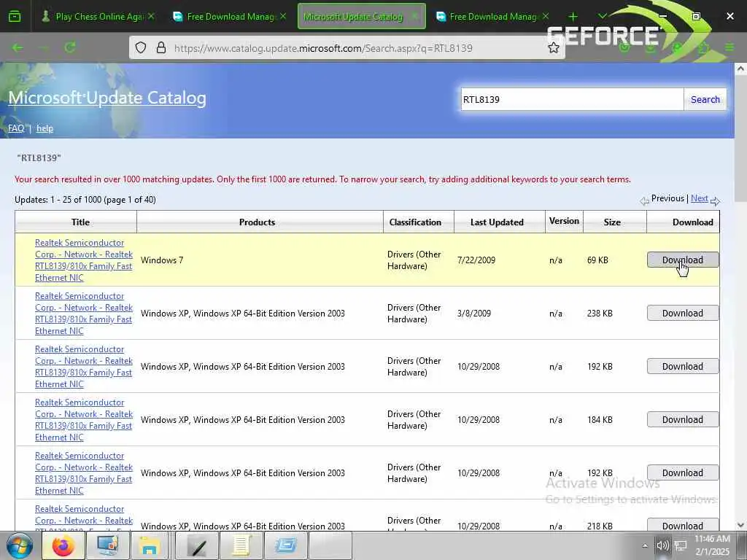The width and height of the screenshot is (747, 560).
Task: View site security padlock info
Action: pos(161,48)
